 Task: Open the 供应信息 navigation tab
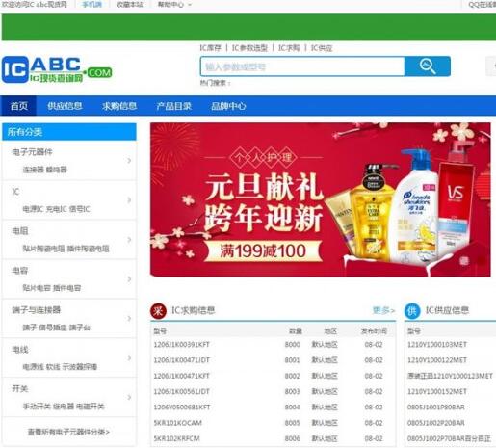coord(65,106)
